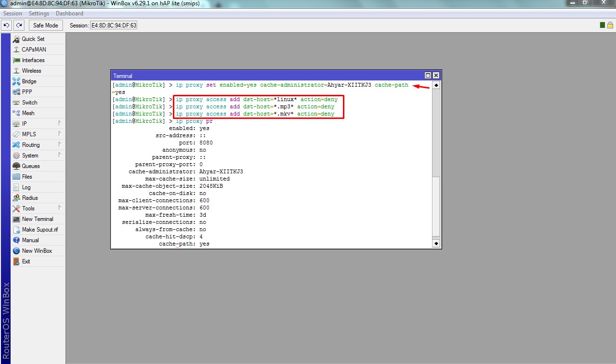This screenshot has height=364, width=616.
Task: Open the Bridge icon in sidebar
Action: [16, 81]
